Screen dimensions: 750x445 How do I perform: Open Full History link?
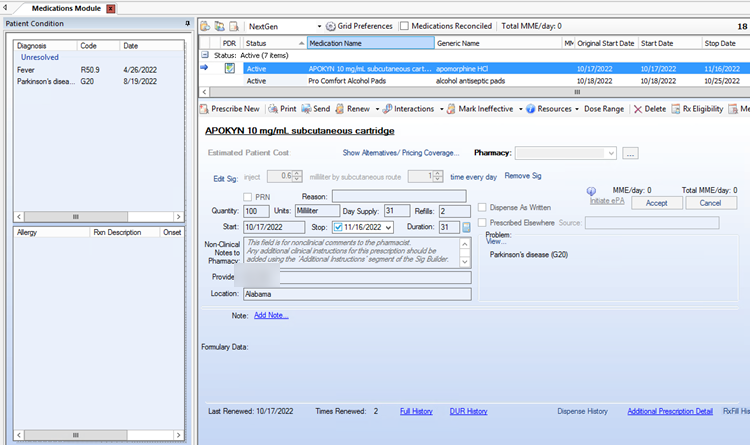point(416,412)
